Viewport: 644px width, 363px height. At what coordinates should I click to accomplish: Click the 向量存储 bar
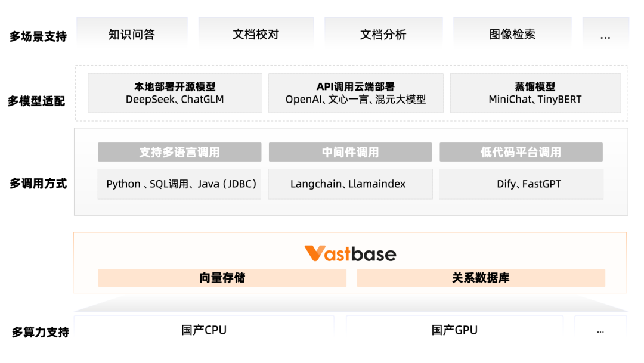tap(222, 278)
